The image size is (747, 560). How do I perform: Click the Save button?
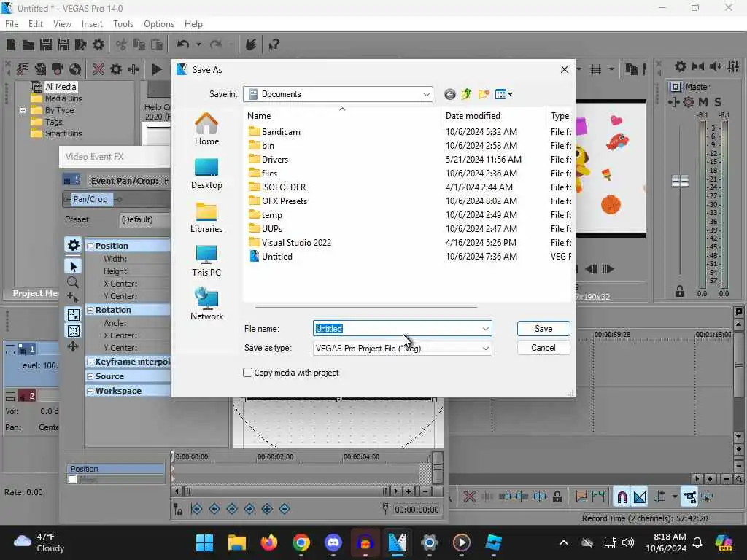543,329
